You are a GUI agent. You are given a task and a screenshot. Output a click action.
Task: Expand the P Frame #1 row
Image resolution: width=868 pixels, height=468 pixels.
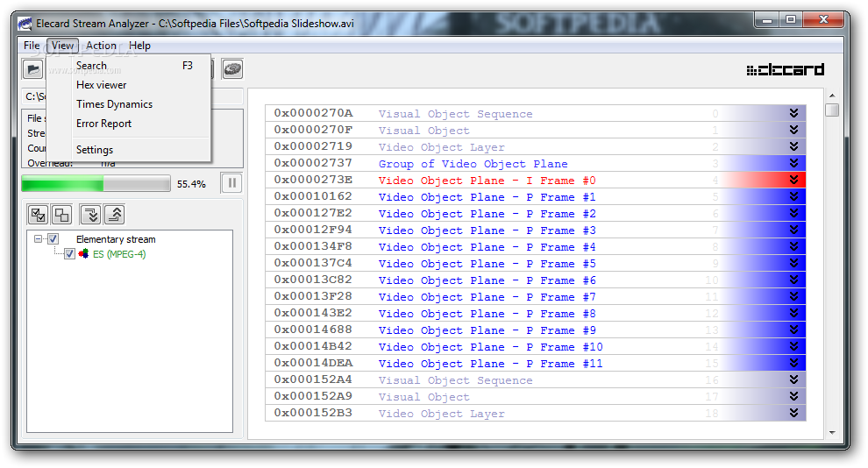(793, 196)
